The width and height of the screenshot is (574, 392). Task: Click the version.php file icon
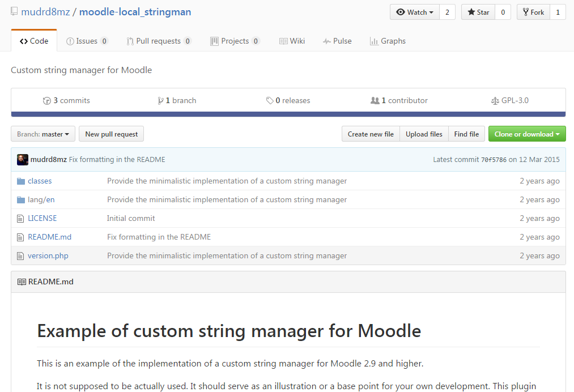coord(20,256)
